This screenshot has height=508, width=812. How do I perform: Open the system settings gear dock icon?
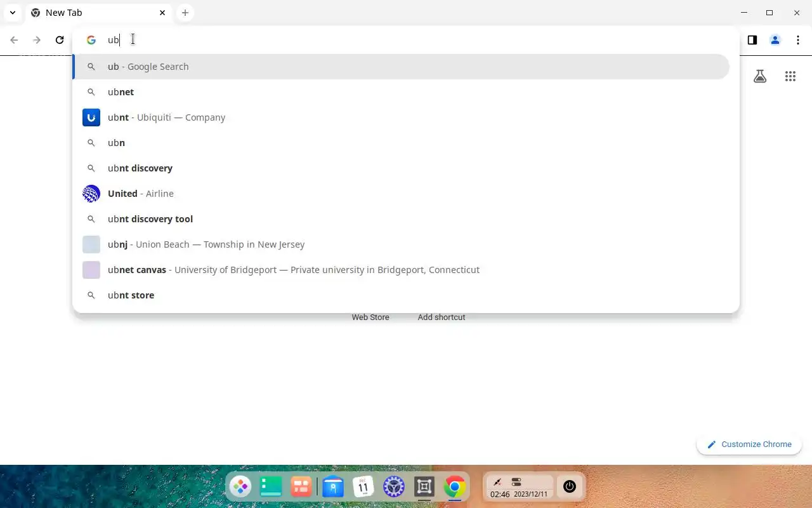coord(394,487)
